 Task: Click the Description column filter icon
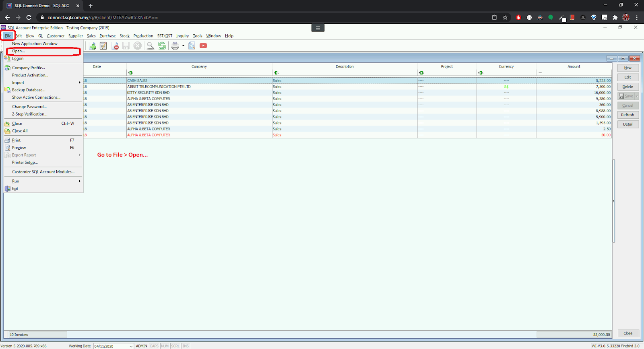click(276, 73)
